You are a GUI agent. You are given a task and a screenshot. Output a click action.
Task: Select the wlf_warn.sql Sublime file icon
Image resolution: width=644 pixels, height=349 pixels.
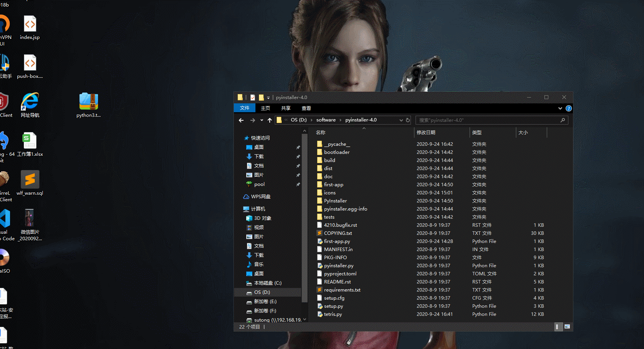(30, 183)
